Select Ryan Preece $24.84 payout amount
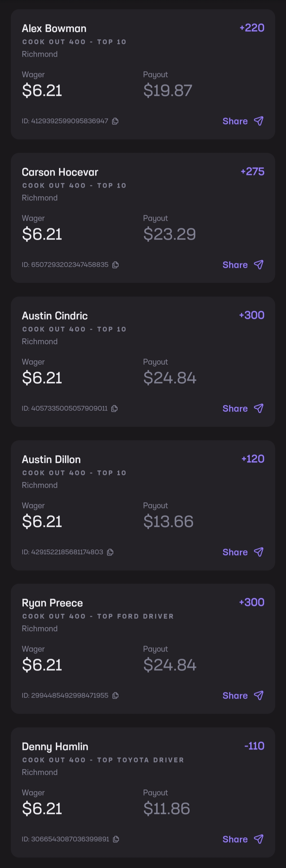286x868 pixels. (170, 665)
